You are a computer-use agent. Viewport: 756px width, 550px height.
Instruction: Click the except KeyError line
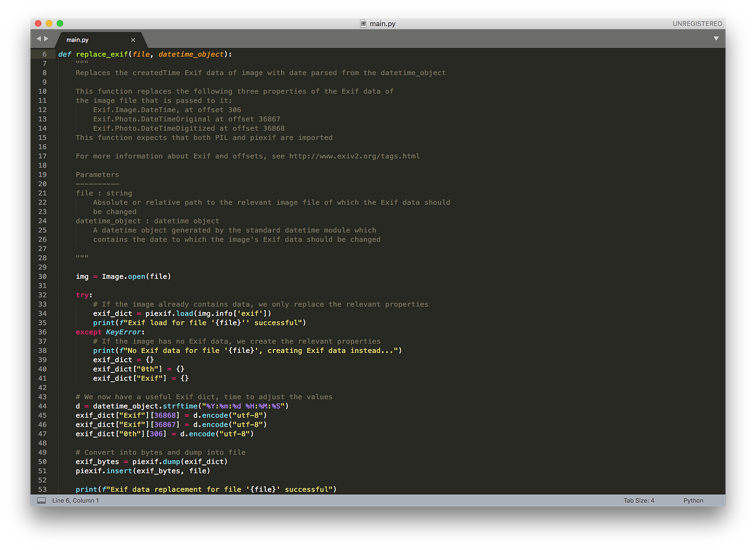click(109, 332)
